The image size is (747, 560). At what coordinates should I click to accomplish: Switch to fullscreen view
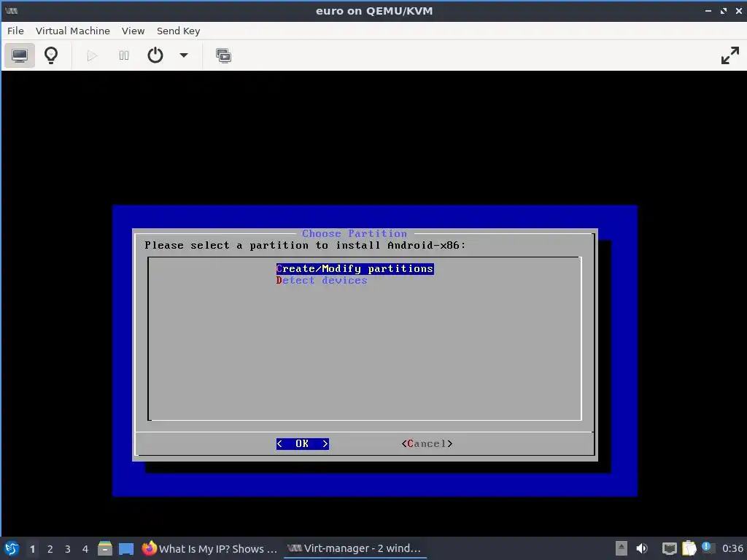click(x=729, y=55)
